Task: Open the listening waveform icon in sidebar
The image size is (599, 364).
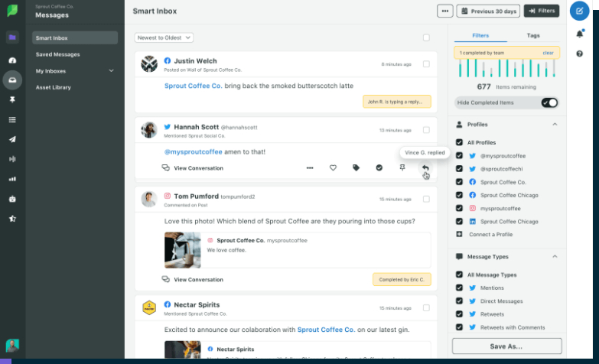Action: (12, 159)
